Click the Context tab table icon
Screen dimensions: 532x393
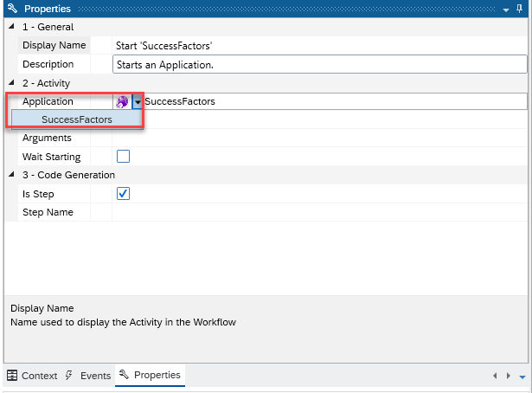[x=12, y=376]
